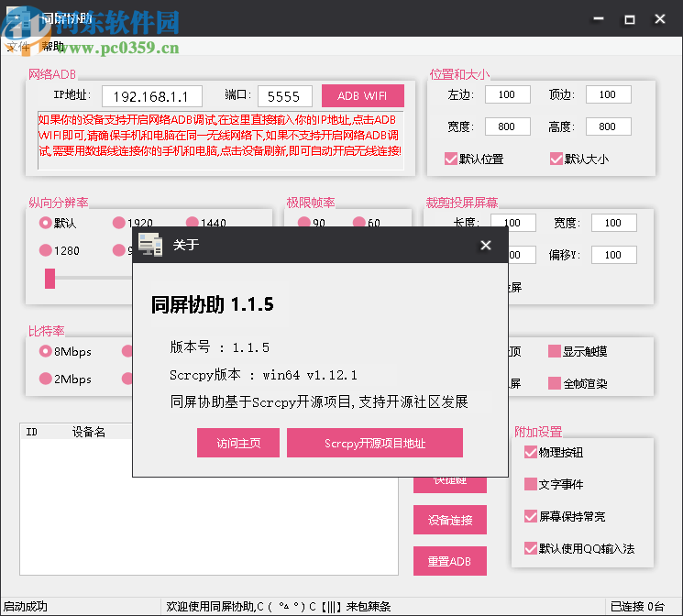Click the ADB WIFI button

(362, 96)
